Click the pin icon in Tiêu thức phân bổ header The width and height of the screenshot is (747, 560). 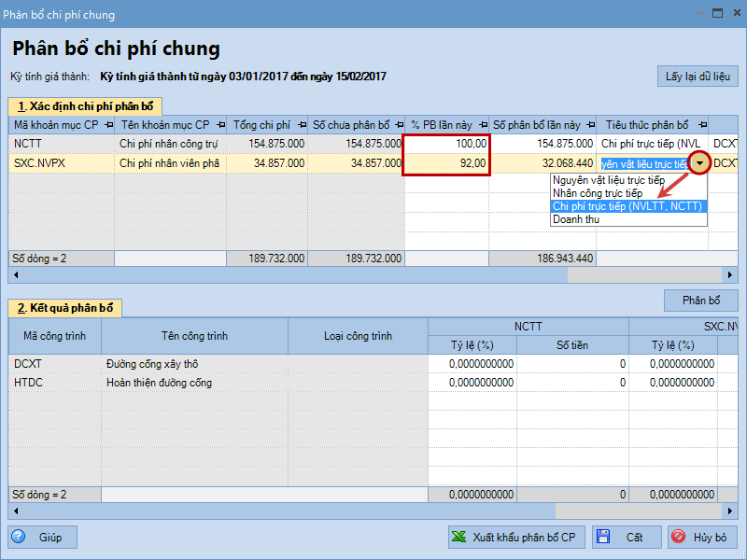pos(698,125)
